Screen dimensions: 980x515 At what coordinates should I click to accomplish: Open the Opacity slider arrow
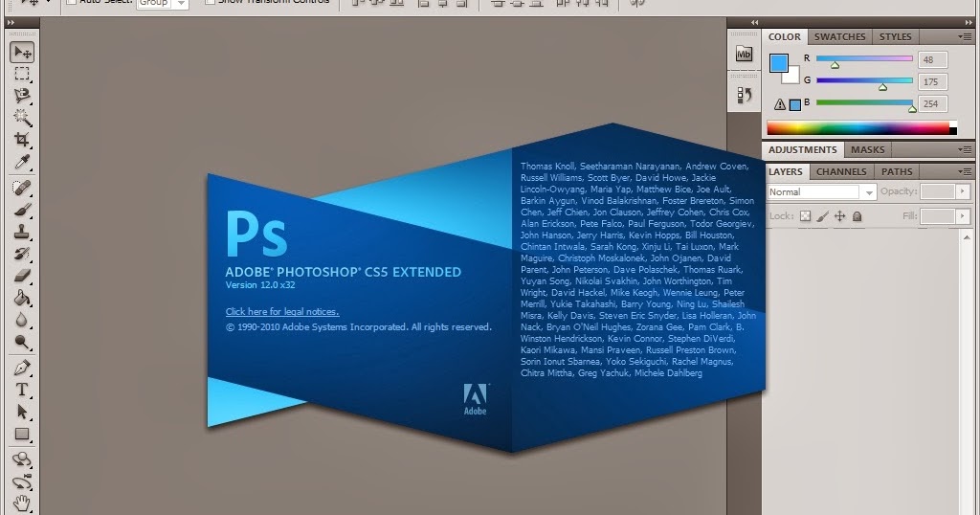[x=963, y=191]
